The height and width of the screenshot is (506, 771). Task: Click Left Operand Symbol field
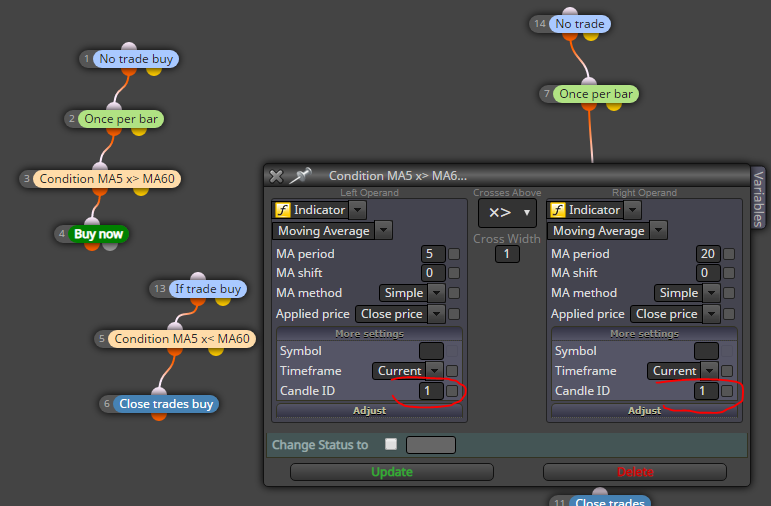431,351
